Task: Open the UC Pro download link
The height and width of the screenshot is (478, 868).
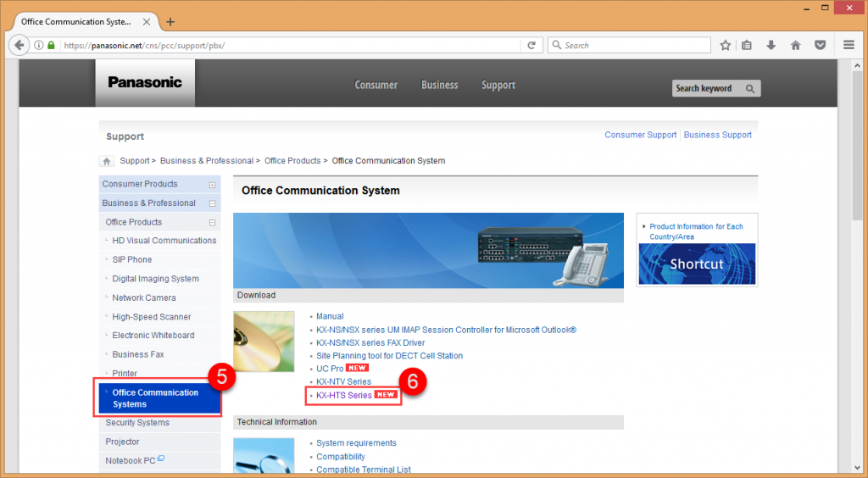Action: 330,369
